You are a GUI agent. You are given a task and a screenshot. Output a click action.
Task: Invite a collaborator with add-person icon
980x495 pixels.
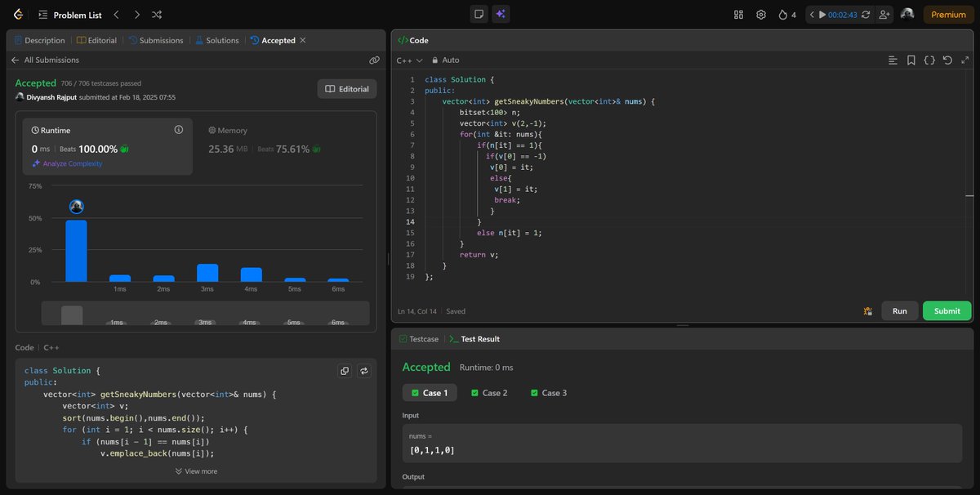click(x=884, y=15)
